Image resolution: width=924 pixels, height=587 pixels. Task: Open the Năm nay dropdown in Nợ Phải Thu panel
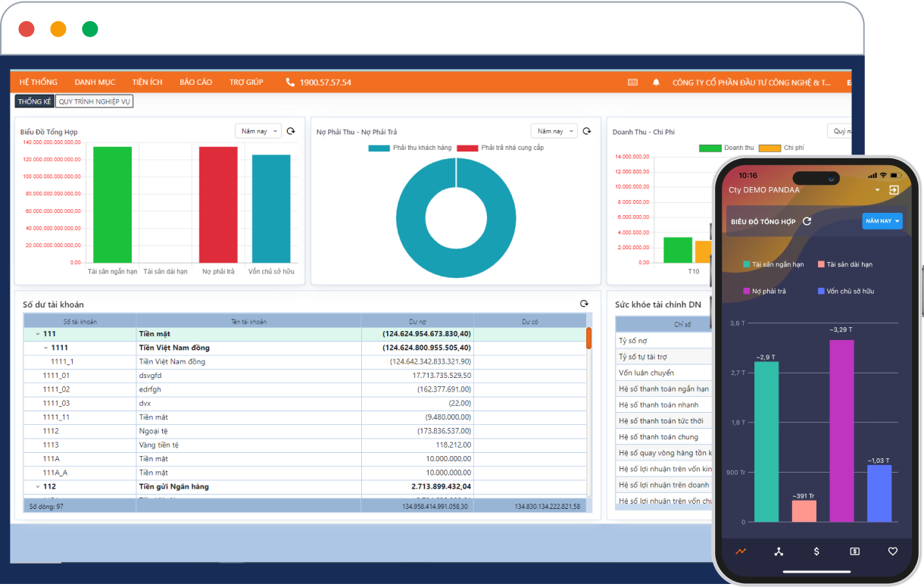tap(554, 131)
